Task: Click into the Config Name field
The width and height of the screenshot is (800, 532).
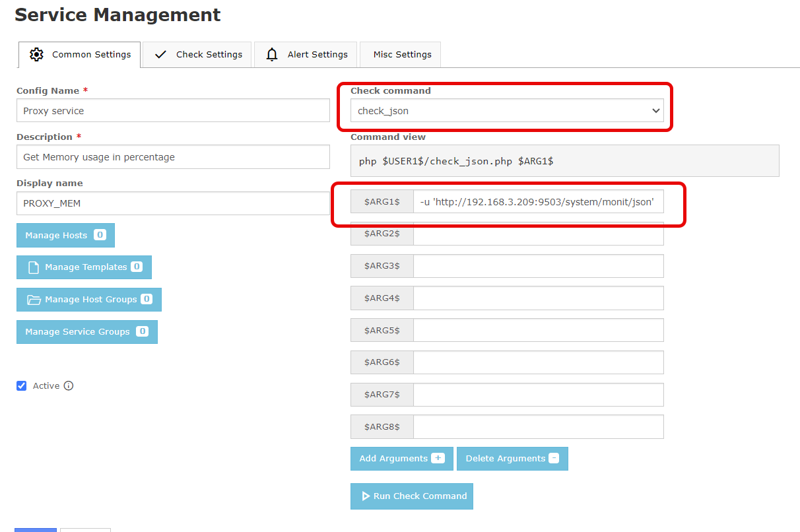Action: coord(172,111)
